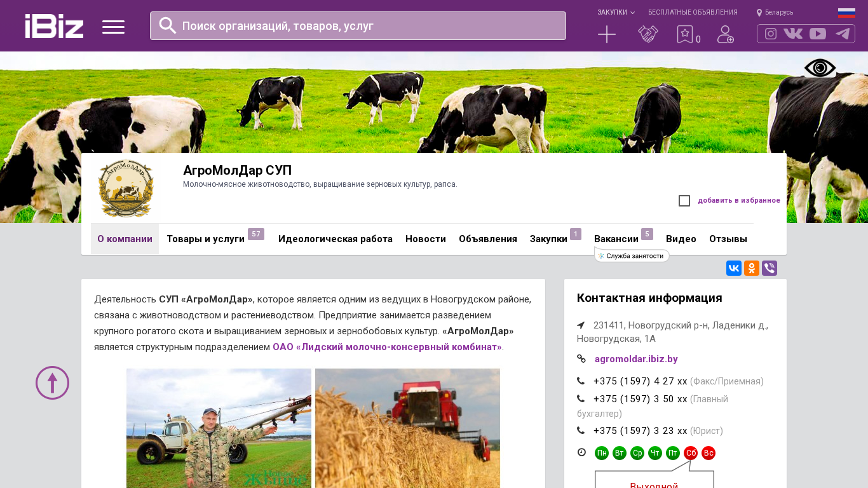Reveal phone number +375 (1597) 3 23 xx
The height and width of the screenshot is (488, 868).
click(641, 431)
